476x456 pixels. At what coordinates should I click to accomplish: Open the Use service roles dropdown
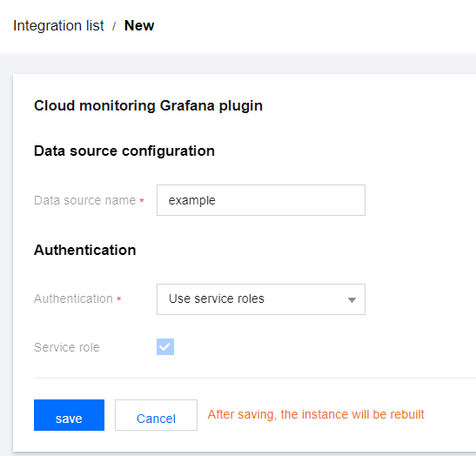click(x=261, y=299)
